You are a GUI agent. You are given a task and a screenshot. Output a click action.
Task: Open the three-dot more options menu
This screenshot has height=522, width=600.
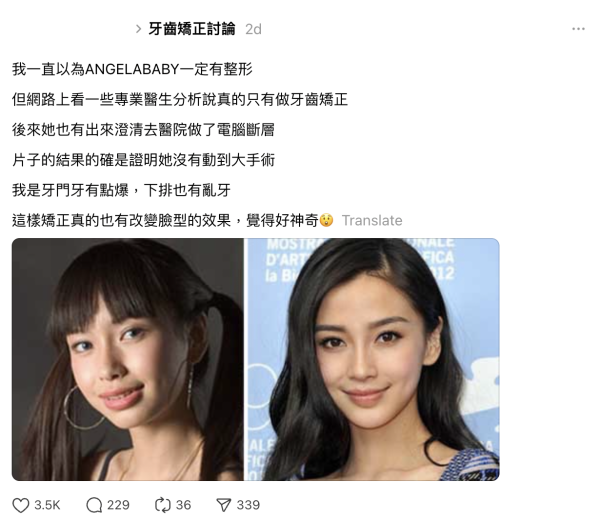(x=578, y=29)
